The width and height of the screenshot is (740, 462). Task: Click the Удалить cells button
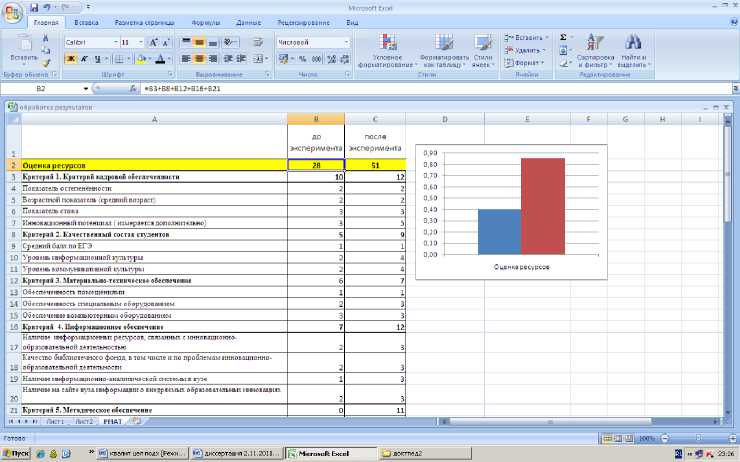point(527,49)
